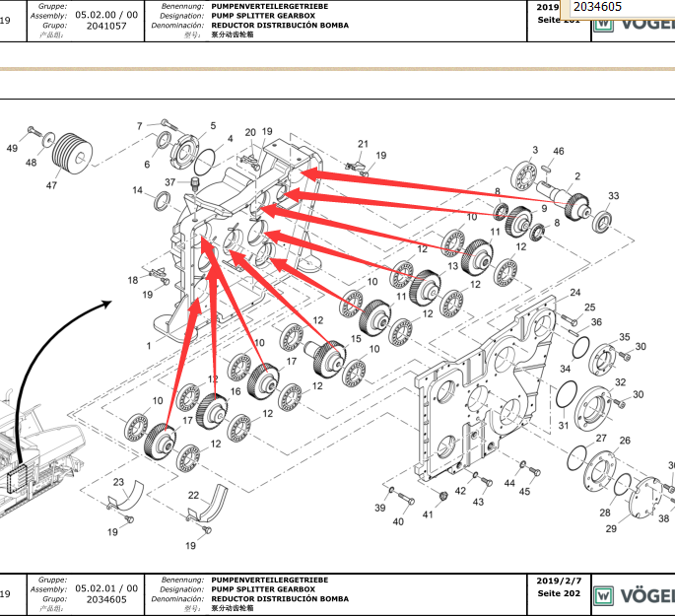Select part number 37 label
This screenshot has height=616, width=675.
click(170, 182)
